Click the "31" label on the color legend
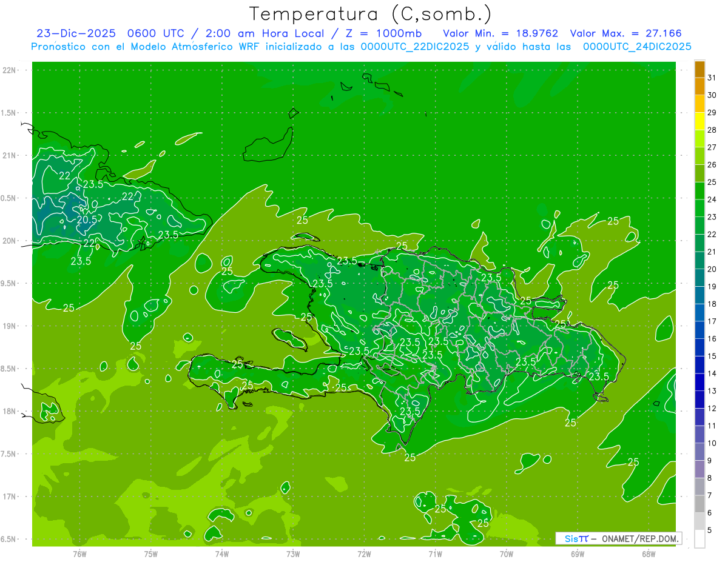Image resolution: width=728 pixels, height=562 pixels. (x=712, y=78)
